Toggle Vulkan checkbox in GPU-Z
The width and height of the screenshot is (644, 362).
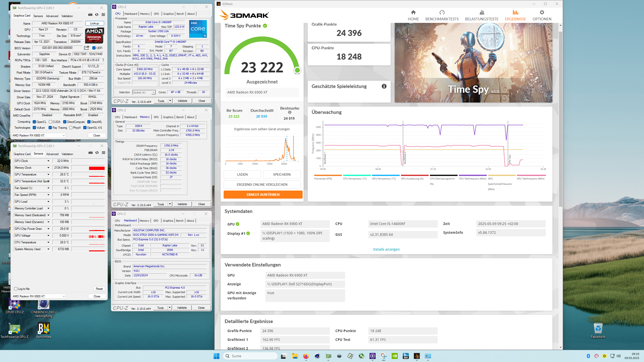(x=34, y=128)
